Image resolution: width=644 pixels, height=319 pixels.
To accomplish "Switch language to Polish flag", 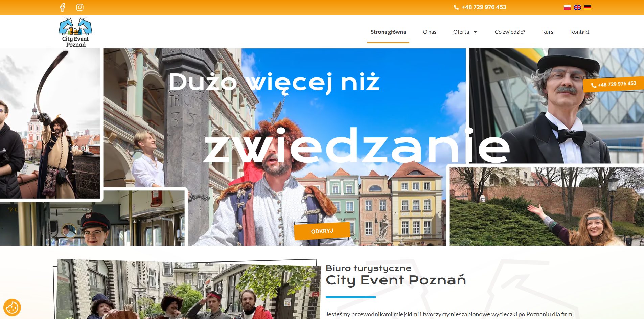I will click(567, 7).
